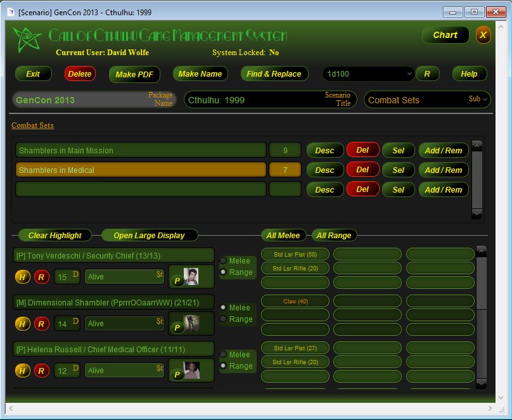Click Add / Rem for Shamblers in Medical
Viewport: 512px width, 420px height.
pos(444,170)
